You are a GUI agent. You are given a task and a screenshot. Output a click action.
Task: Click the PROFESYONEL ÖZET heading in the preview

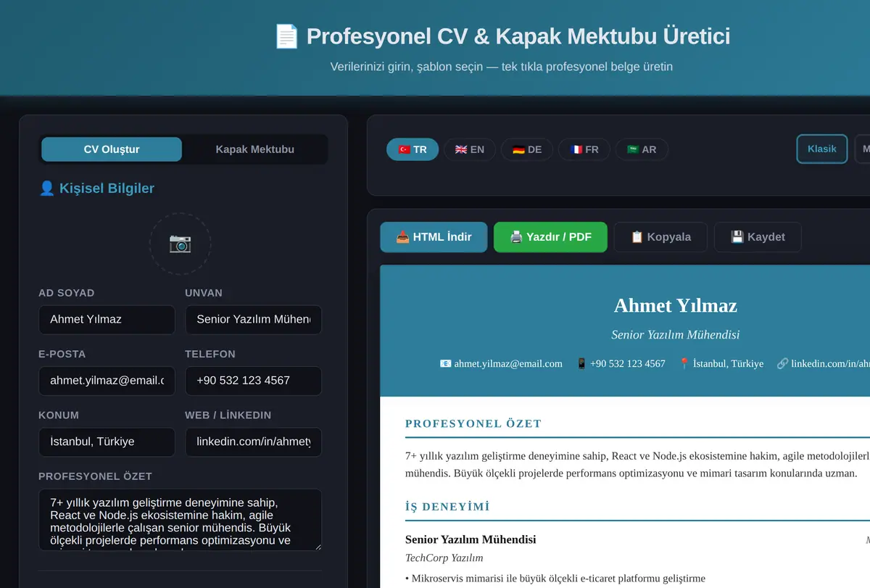(473, 424)
